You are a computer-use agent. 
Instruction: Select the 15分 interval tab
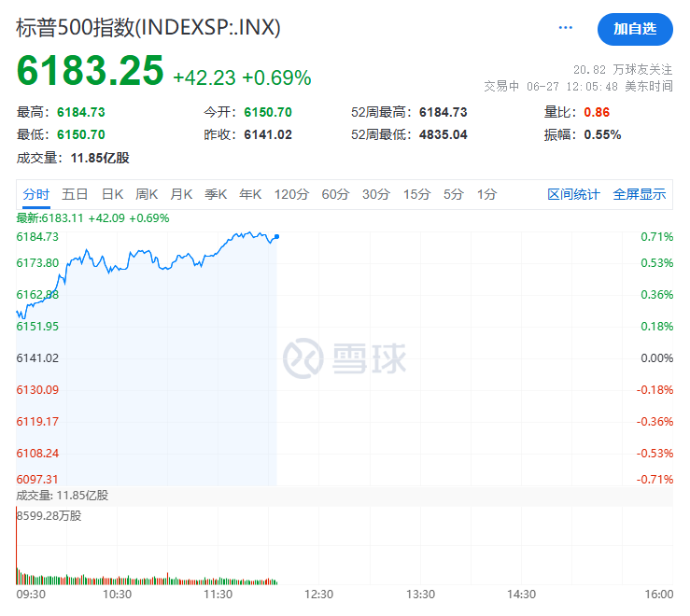(x=416, y=194)
